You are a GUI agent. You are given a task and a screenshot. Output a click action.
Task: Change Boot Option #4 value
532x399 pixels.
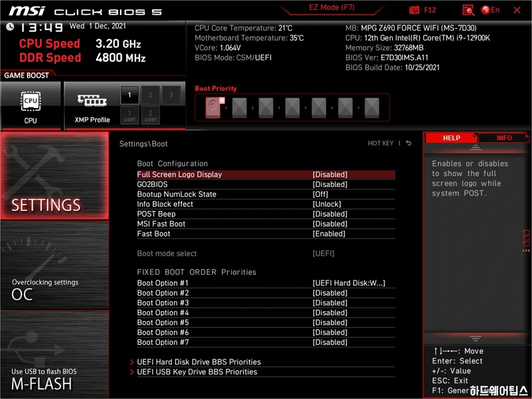330,312
